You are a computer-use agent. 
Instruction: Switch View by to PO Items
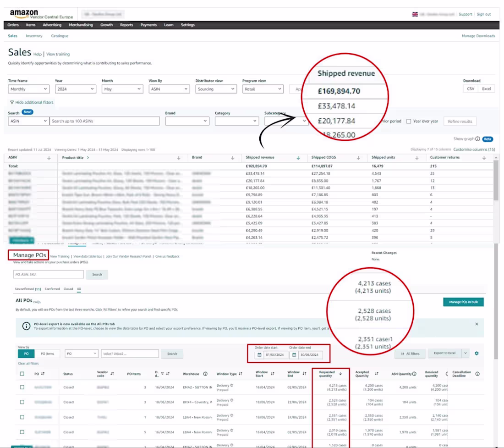pyautogui.click(x=47, y=354)
